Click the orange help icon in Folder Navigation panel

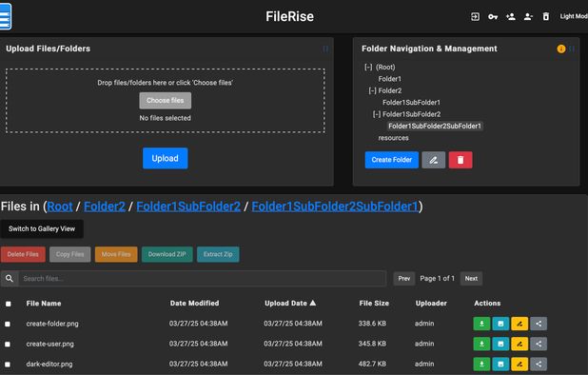561,49
